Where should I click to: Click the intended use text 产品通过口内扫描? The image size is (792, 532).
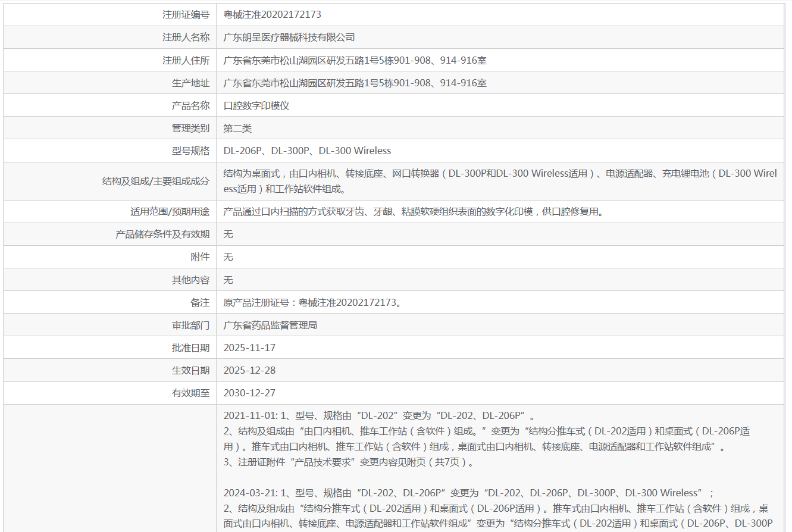coord(414,211)
